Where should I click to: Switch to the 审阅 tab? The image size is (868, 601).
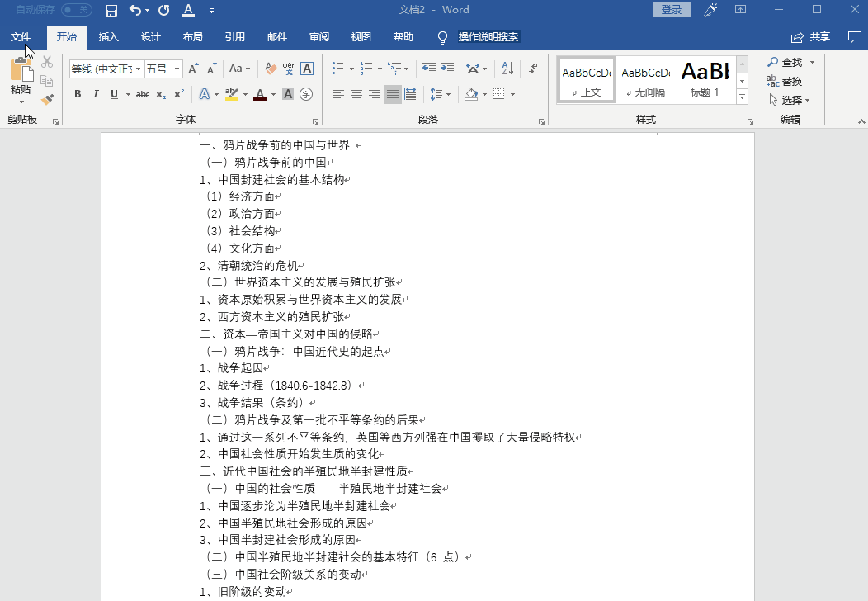coord(318,37)
